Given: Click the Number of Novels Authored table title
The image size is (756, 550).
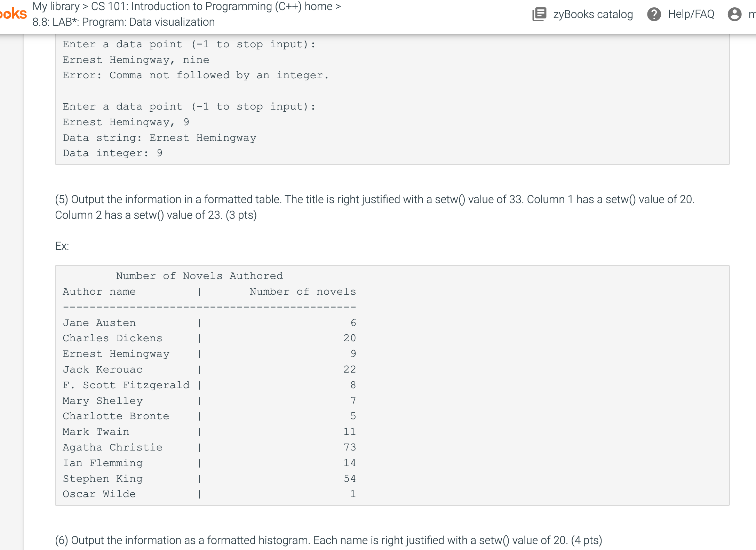Looking at the screenshot, I should [x=200, y=276].
